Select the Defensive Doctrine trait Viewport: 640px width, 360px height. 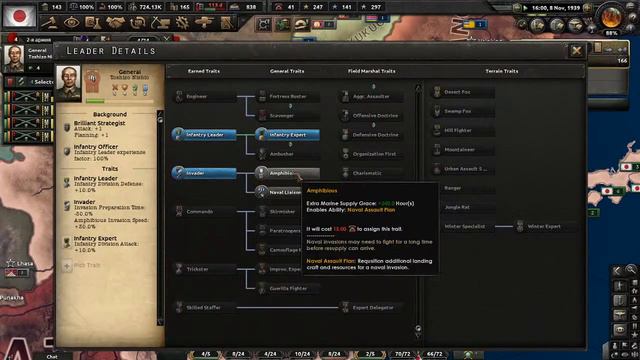coord(371,135)
